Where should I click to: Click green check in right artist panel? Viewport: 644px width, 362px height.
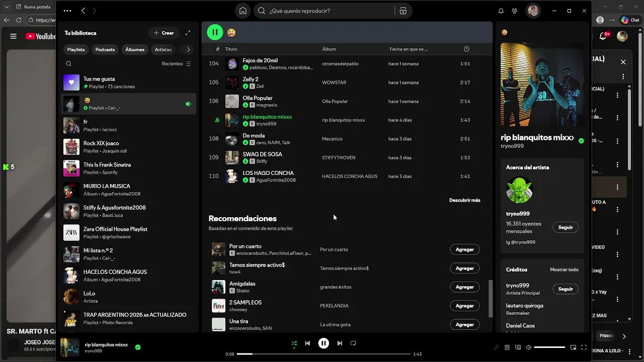(x=581, y=141)
